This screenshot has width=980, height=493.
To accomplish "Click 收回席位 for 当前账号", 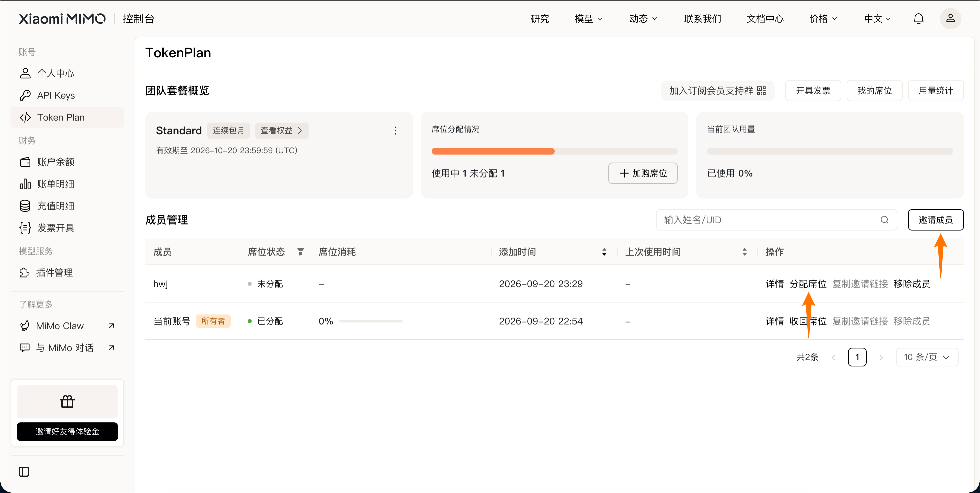I will pos(808,321).
